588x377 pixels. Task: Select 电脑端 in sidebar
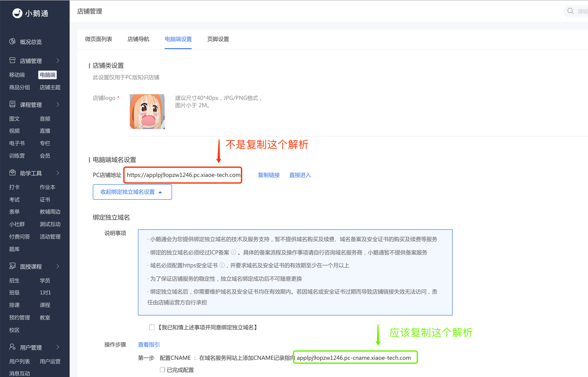point(47,75)
